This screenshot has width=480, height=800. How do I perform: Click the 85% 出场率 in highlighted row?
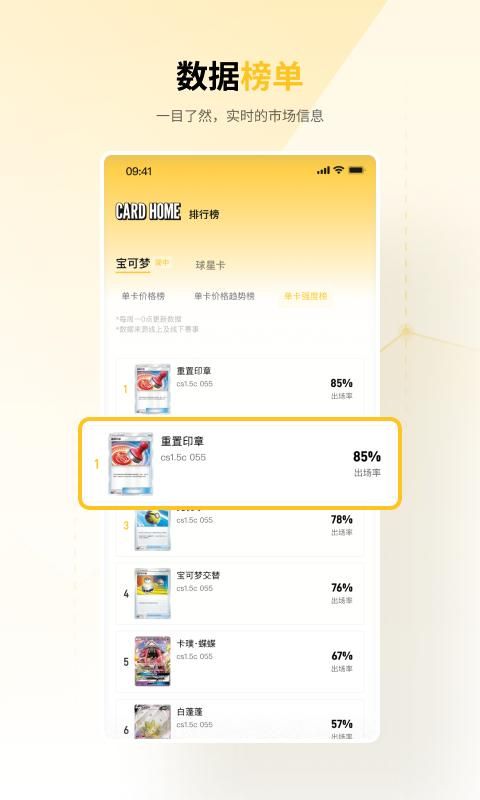[x=367, y=463]
